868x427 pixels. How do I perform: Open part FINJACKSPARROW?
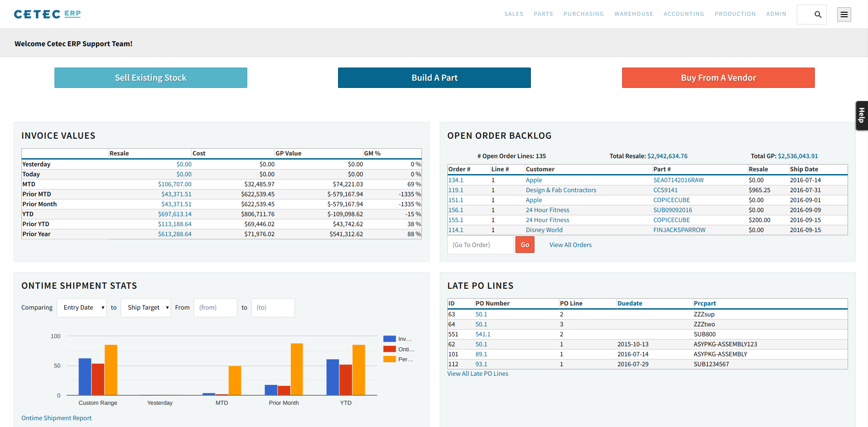[x=679, y=230]
